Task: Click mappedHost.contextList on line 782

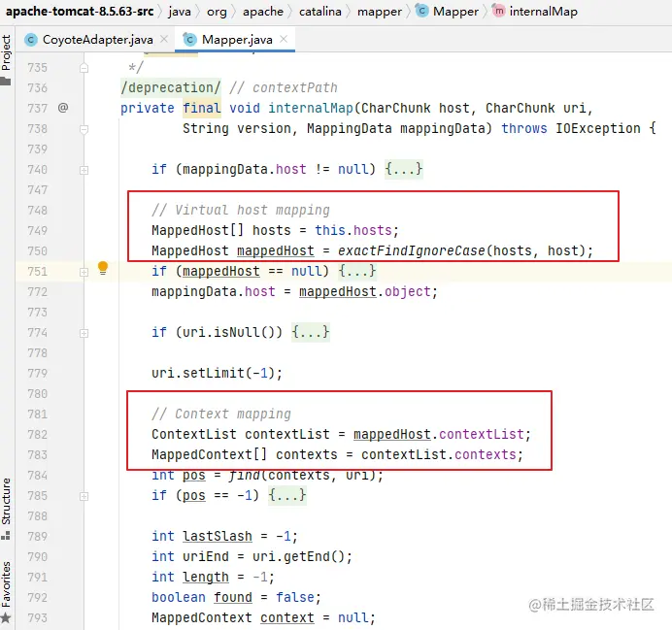Action: point(438,434)
